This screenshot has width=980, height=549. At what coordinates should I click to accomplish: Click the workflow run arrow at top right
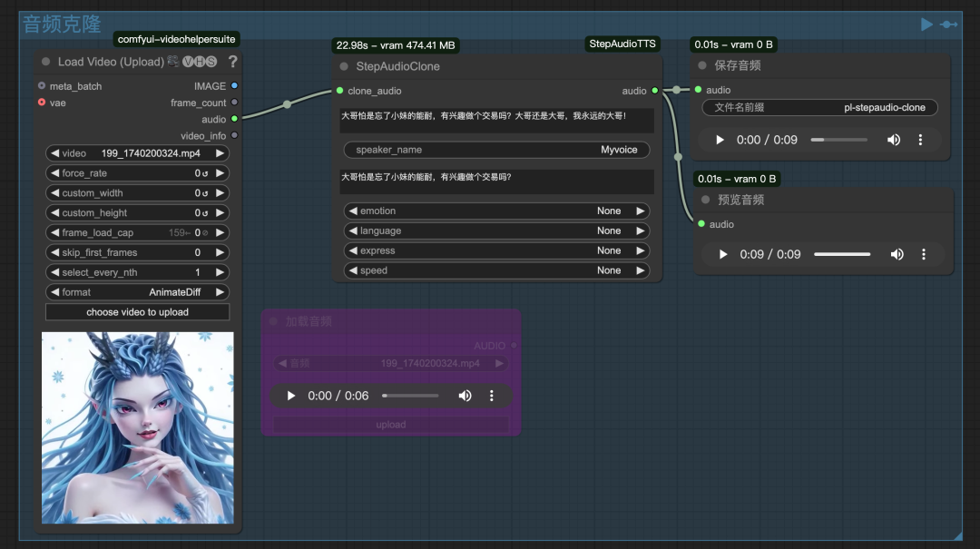(925, 24)
